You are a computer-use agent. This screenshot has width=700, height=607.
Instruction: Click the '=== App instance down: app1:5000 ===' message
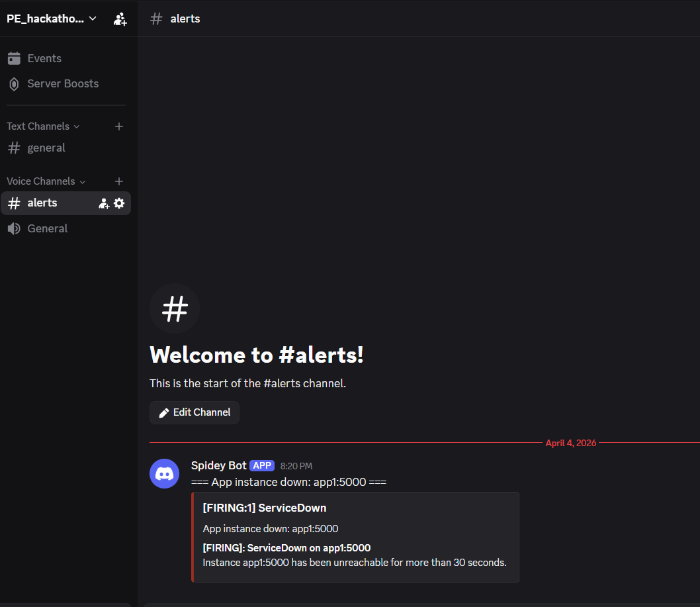pyautogui.click(x=289, y=483)
